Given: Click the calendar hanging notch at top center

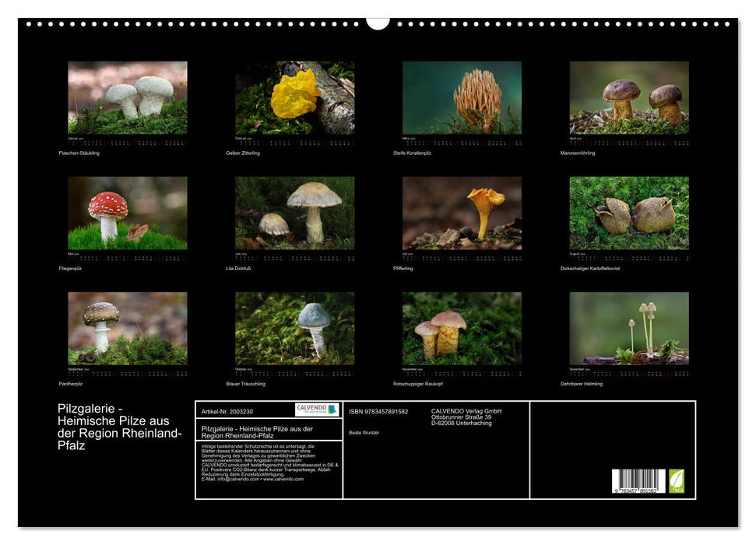Looking at the screenshot, I should 378,23.
